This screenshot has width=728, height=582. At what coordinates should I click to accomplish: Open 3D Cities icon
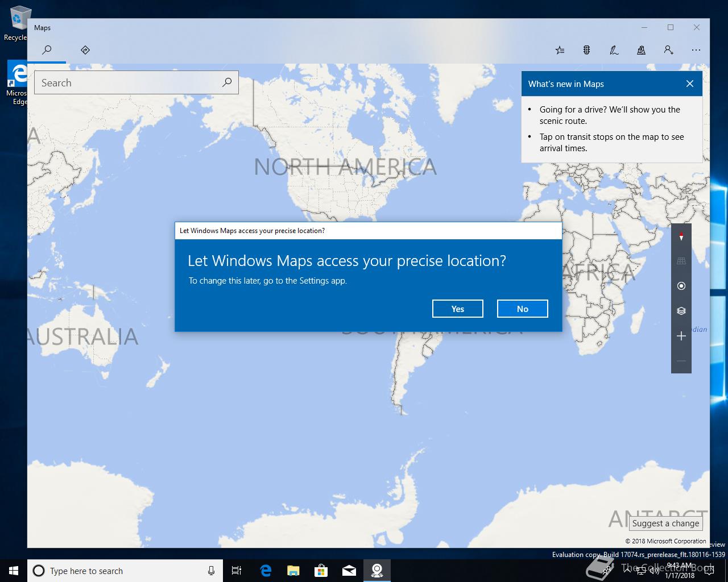(641, 50)
